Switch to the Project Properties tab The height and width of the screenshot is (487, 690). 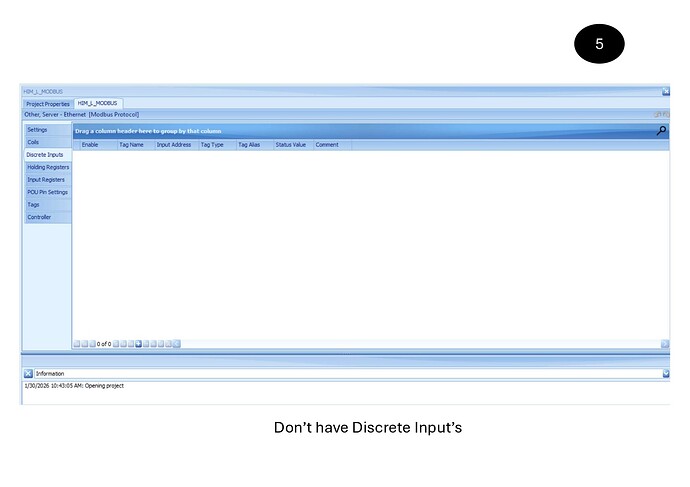[47, 104]
